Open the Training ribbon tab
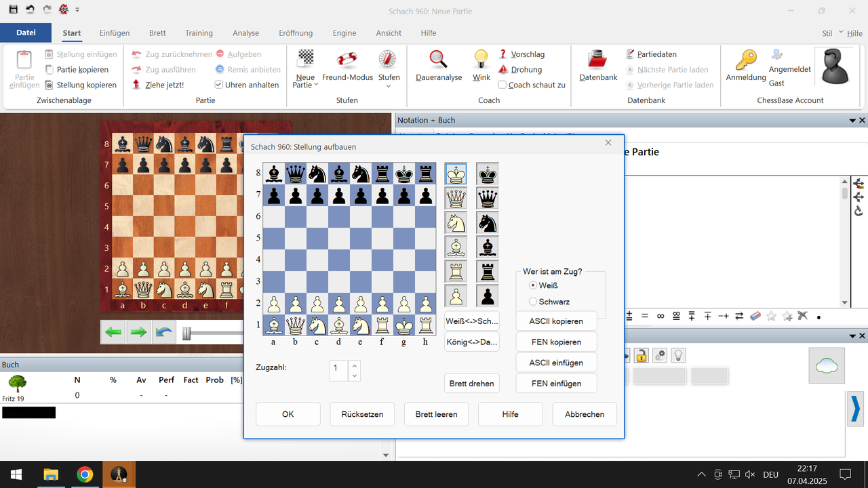 tap(199, 33)
